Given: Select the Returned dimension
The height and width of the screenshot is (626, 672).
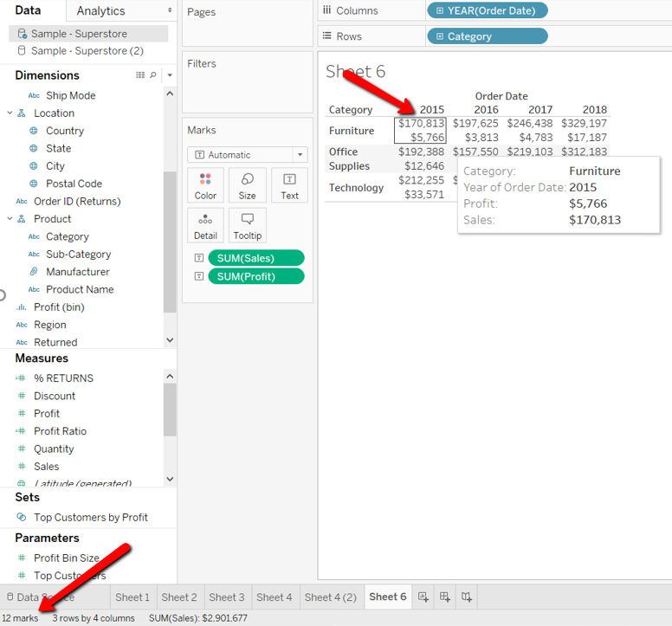Looking at the screenshot, I should click(55, 342).
